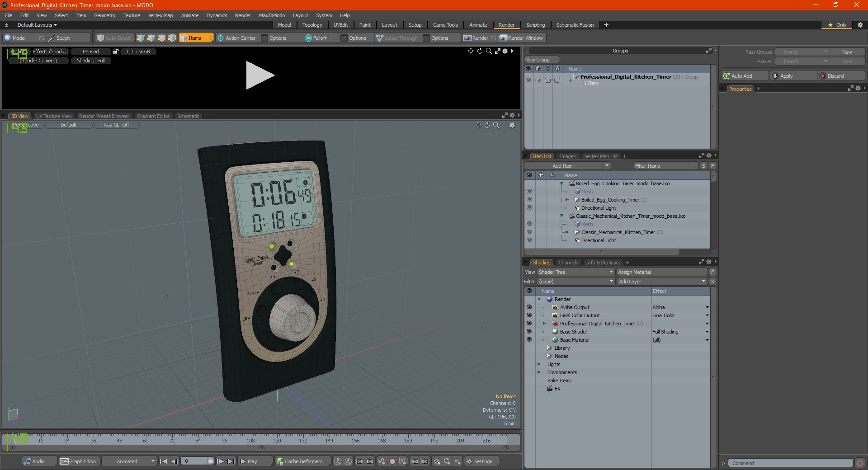This screenshot has height=470, width=868.
Task: Open Default Layouts dropdown
Action: (x=37, y=25)
